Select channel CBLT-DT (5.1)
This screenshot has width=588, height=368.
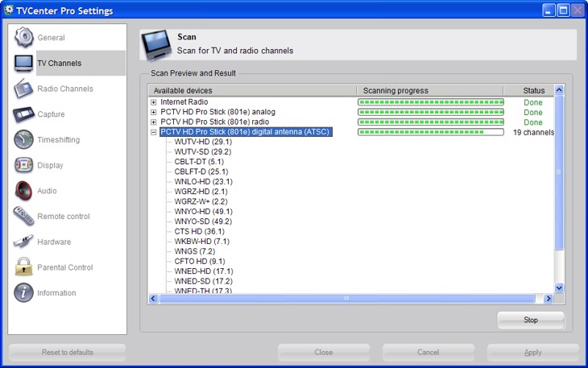click(x=199, y=162)
